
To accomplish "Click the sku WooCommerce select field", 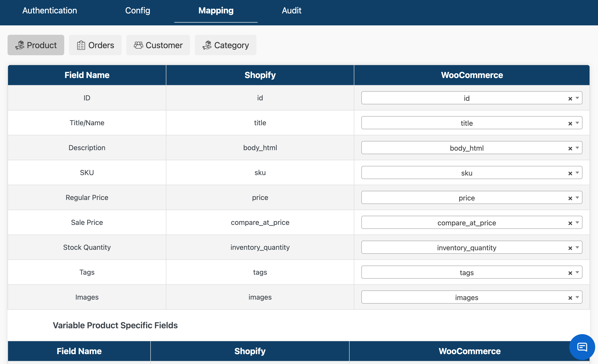I will point(466,173).
